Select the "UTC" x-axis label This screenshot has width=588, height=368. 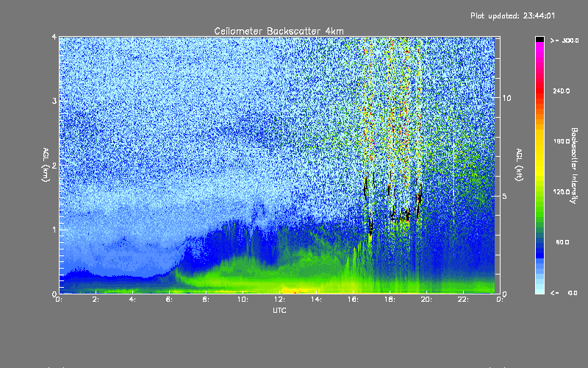(279, 310)
